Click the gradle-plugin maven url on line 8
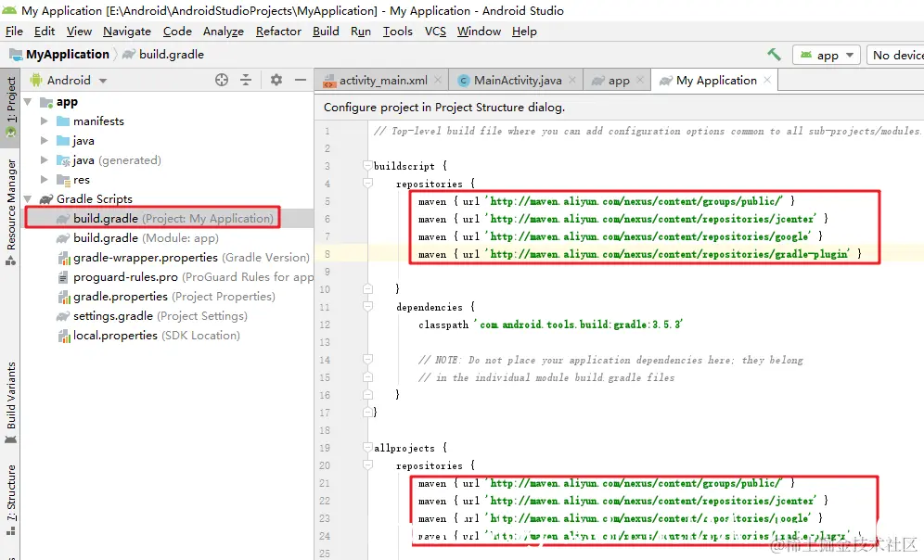 tap(669, 254)
